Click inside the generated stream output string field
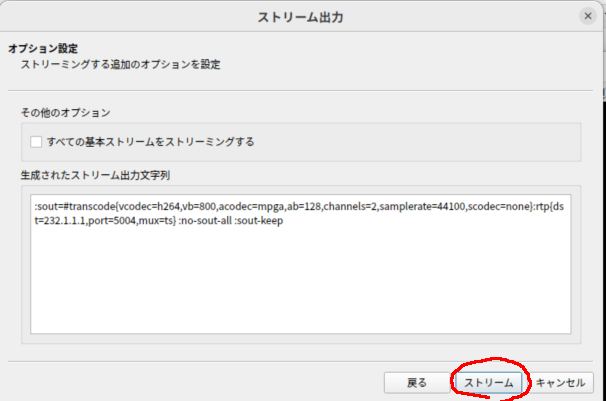This screenshot has width=606, height=401. click(x=301, y=264)
